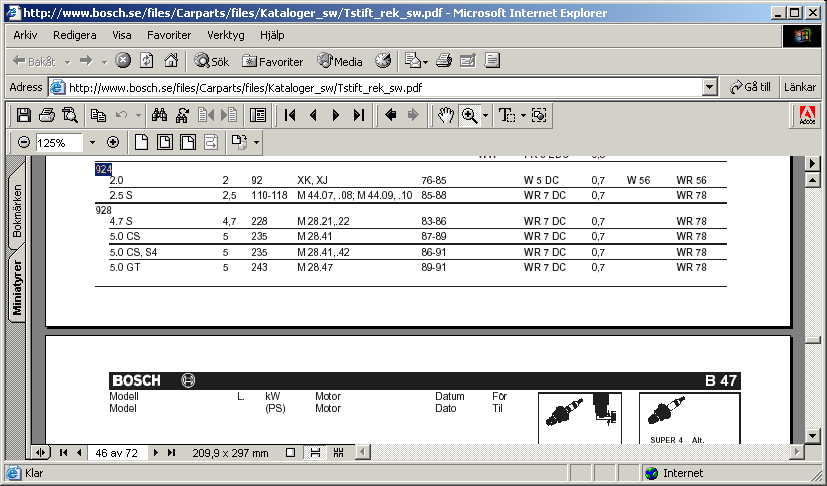Viewport: 827px width, 486px height.
Task: Go to previous page in Acrobat toolbar
Action: click(313, 115)
